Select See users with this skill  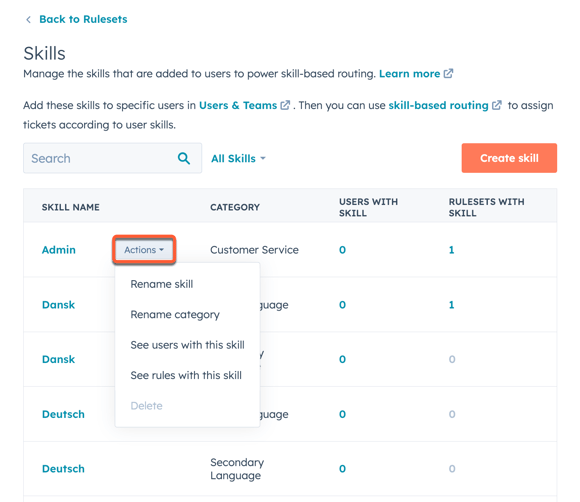tap(187, 345)
